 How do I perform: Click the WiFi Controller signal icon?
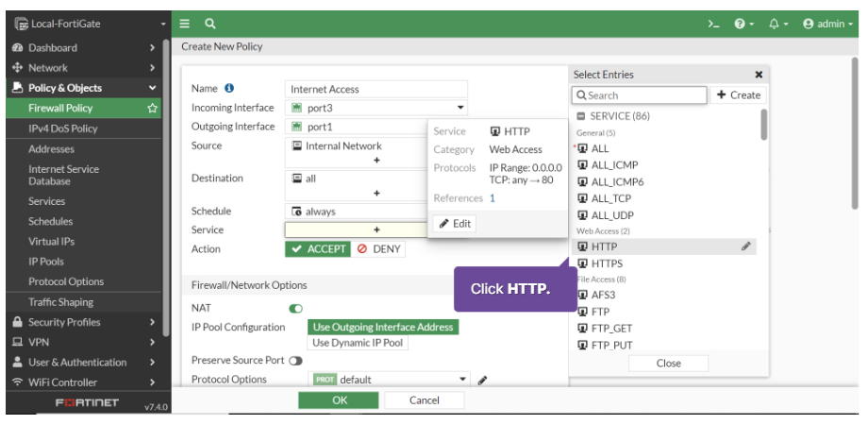click(x=17, y=382)
